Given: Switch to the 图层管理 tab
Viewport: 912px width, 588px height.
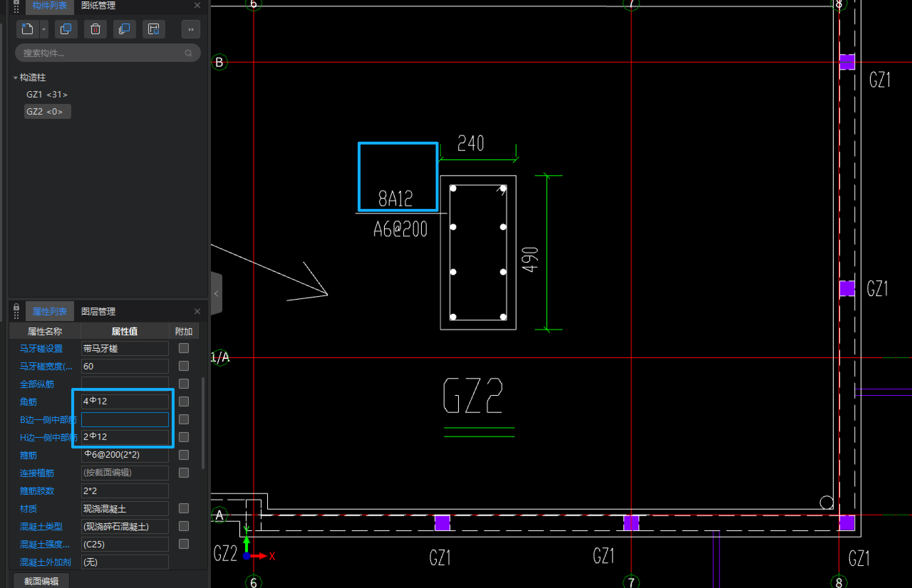Looking at the screenshot, I should tap(98, 311).
